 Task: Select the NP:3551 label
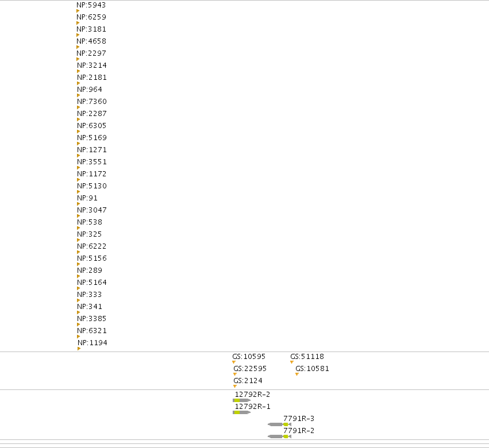click(92, 162)
